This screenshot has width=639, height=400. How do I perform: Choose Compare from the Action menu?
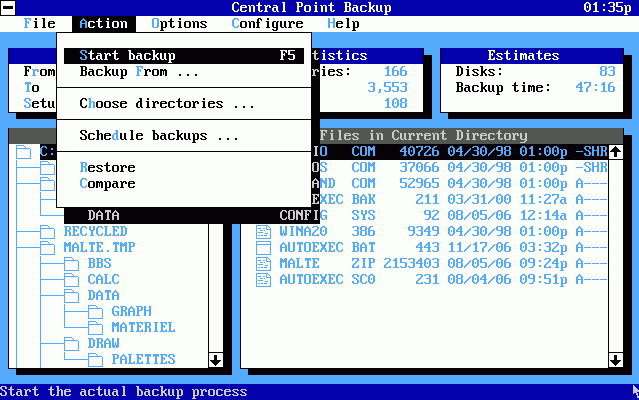107,184
